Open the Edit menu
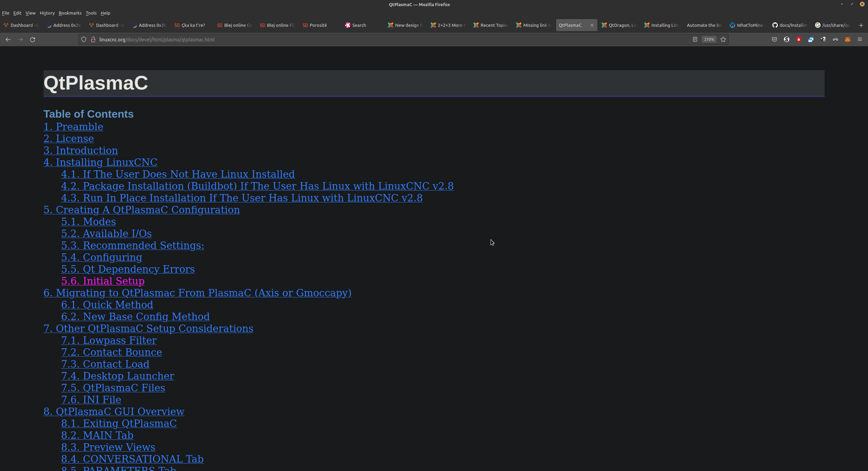 pos(17,13)
